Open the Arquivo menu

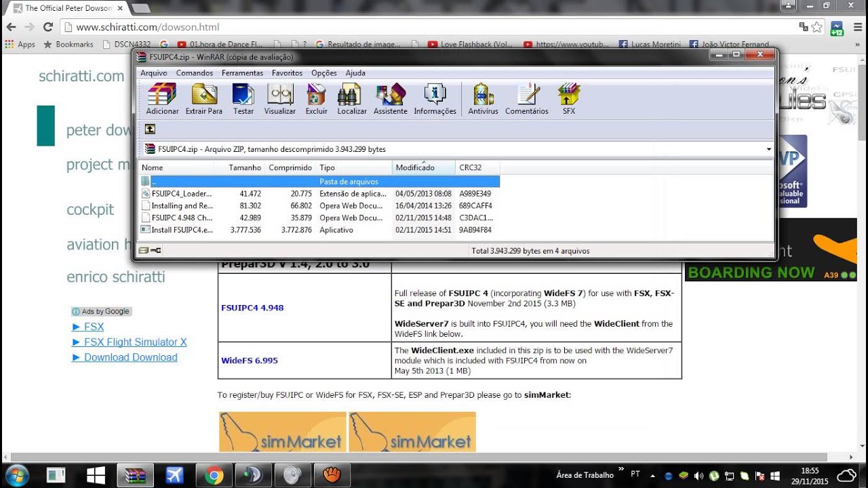pyautogui.click(x=154, y=73)
